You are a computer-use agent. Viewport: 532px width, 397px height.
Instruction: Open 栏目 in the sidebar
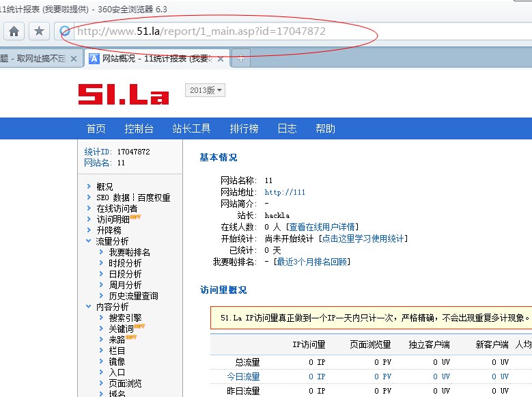point(117,350)
